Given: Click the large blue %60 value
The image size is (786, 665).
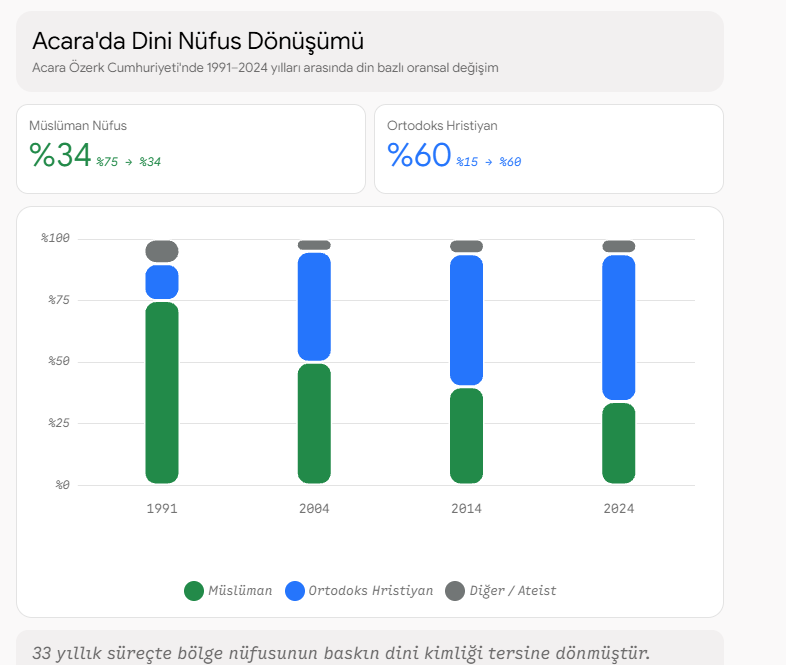Looking at the screenshot, I should (419, 154).
